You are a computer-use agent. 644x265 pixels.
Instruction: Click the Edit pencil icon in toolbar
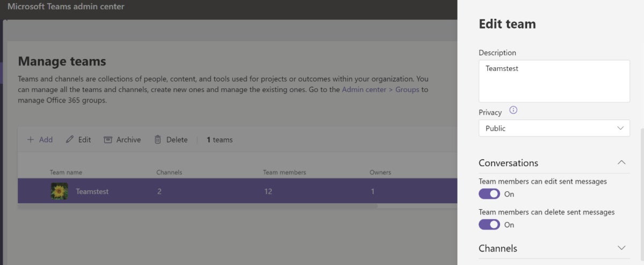tap(70, 140)
